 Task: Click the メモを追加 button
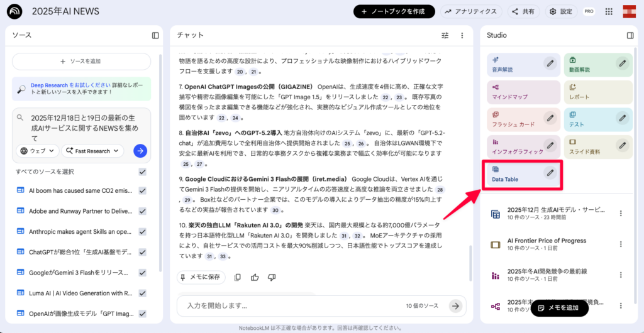(559, 308)
